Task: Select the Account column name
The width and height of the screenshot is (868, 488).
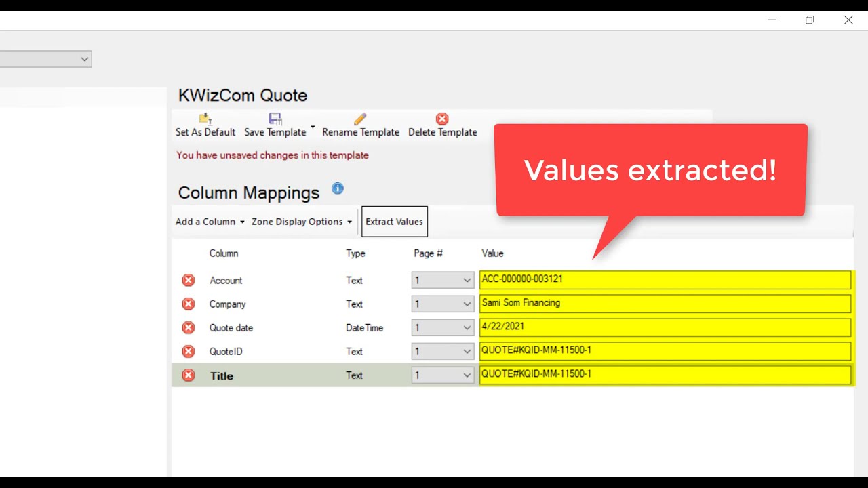Action: point(226,281)
